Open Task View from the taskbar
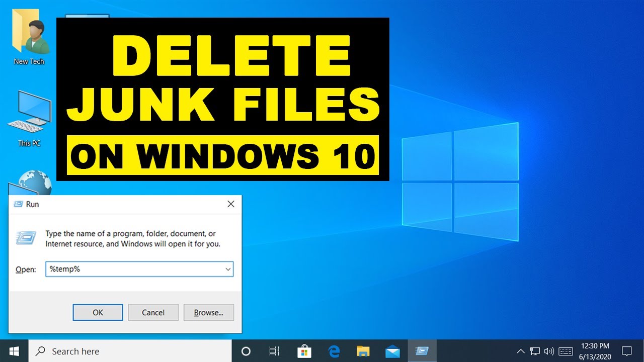 pyautogui.click(x=274, y=351)
